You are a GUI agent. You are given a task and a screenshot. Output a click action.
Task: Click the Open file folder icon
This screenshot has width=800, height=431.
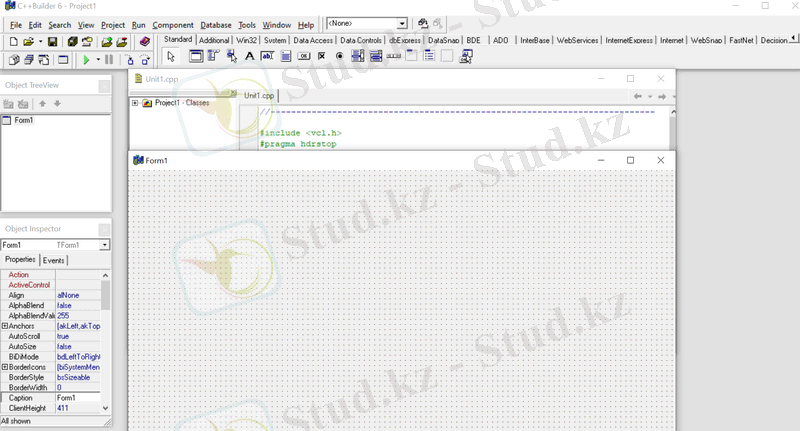[x=29, y=42]
